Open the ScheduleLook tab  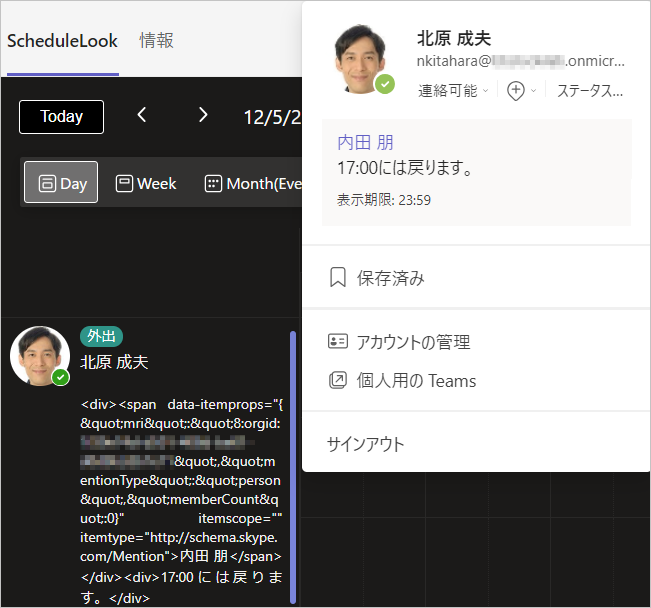tap(62, 41)
